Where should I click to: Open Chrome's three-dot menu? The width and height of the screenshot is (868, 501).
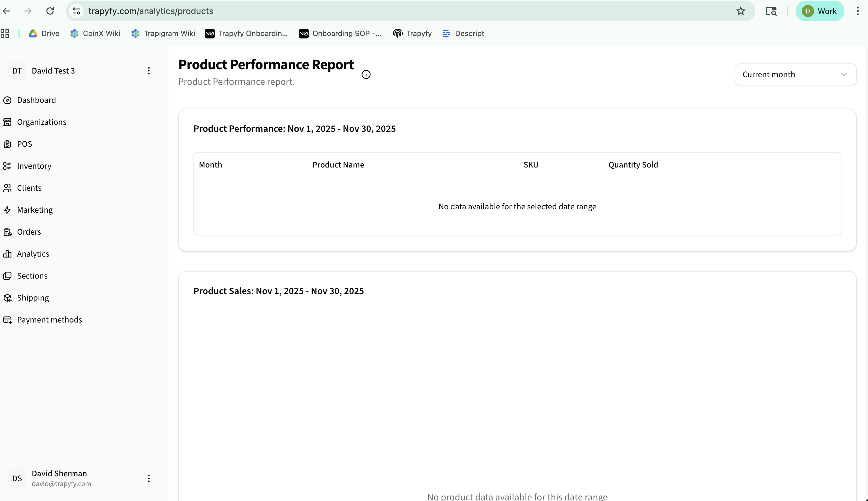(x=858, y=11)
